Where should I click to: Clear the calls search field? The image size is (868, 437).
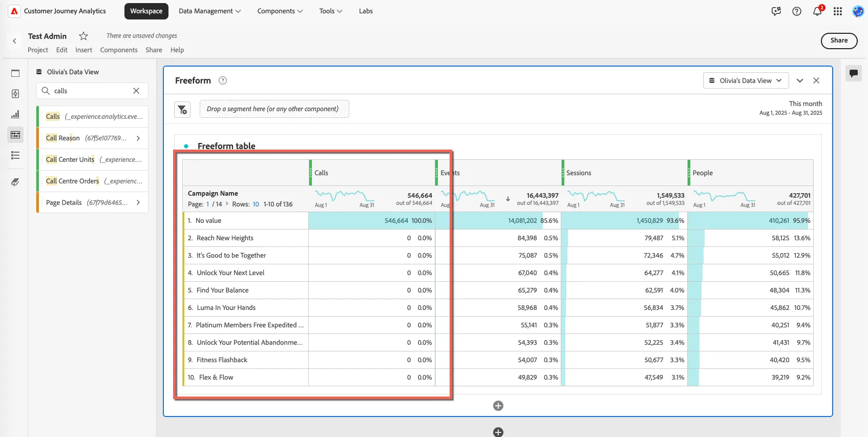point(136,91)
